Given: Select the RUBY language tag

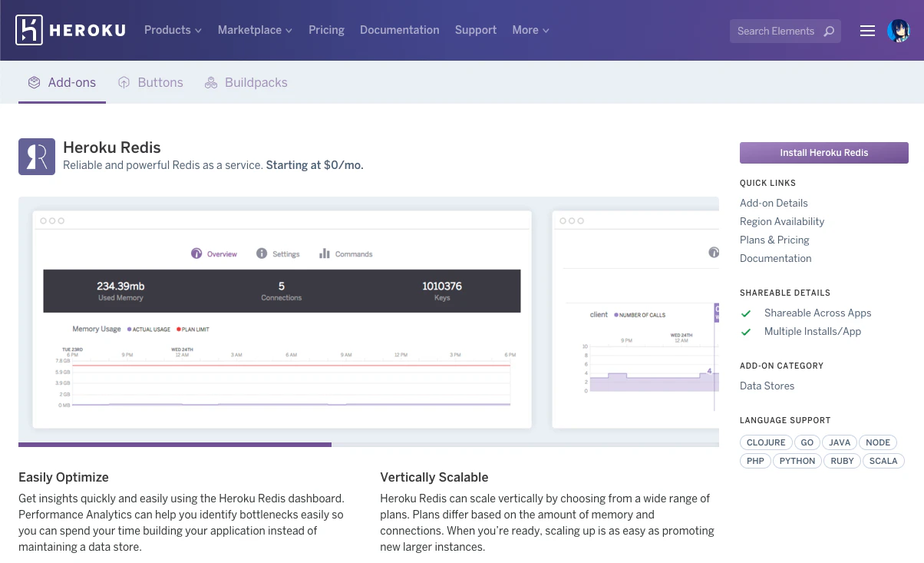Looking at the screenshot, I should (842, 461).
